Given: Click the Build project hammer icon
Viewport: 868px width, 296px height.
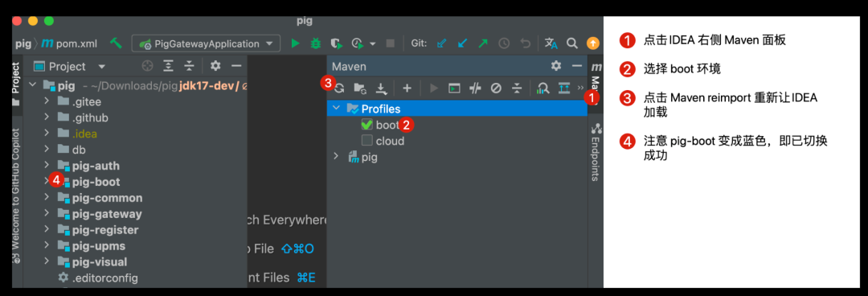Looking at the screenshot, I should (x=117, y=43).
